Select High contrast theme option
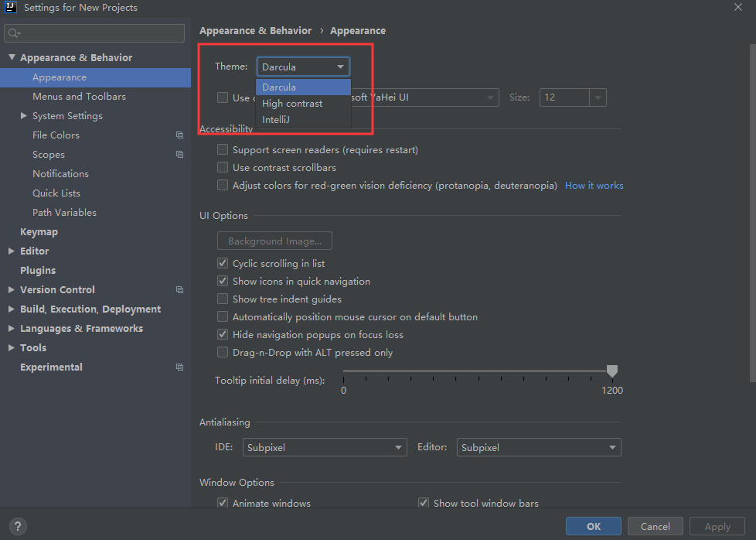Screen dimensions: 756x540 pyautogui.click(x=303, y=103)
